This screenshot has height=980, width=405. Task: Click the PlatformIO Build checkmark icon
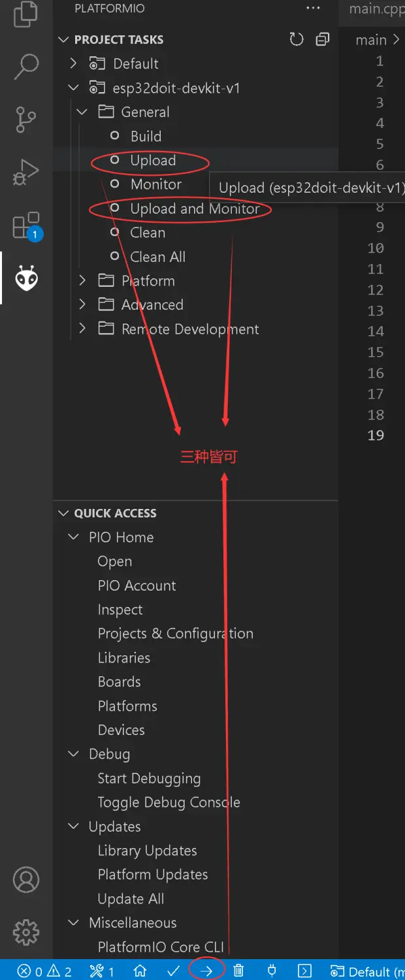tap(173, 971)
